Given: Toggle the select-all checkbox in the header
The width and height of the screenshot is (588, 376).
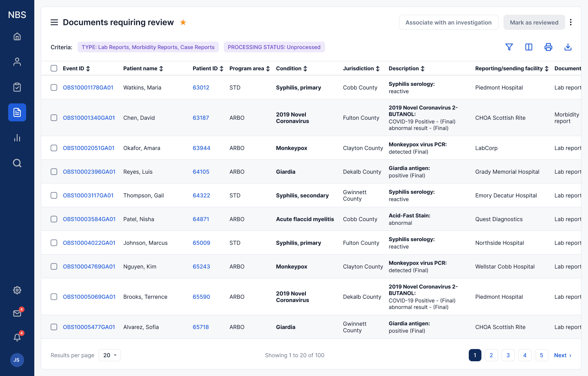Looking at the screenshot, I should coord(54,68).
